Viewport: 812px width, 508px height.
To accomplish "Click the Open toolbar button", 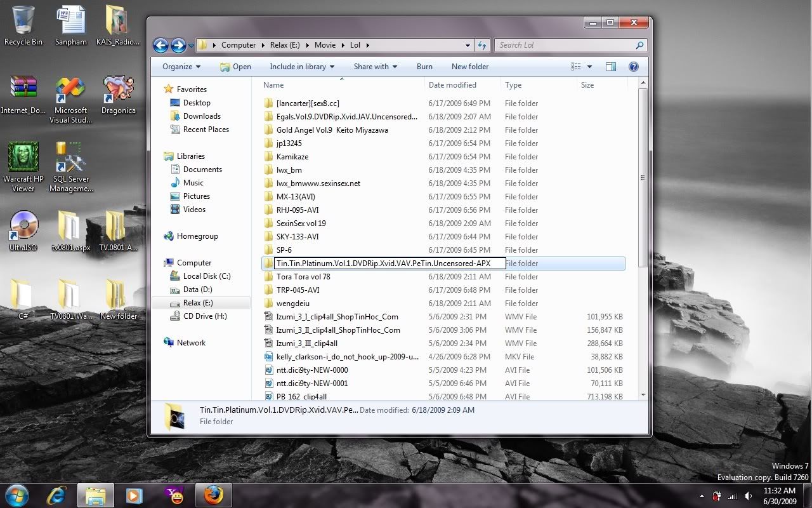I will 235,67.
